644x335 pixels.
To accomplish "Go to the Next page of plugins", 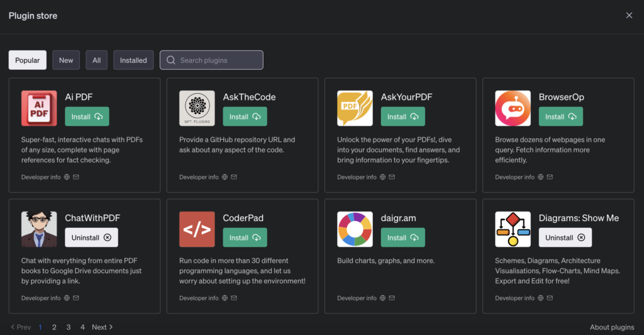I will coord(102,327).
